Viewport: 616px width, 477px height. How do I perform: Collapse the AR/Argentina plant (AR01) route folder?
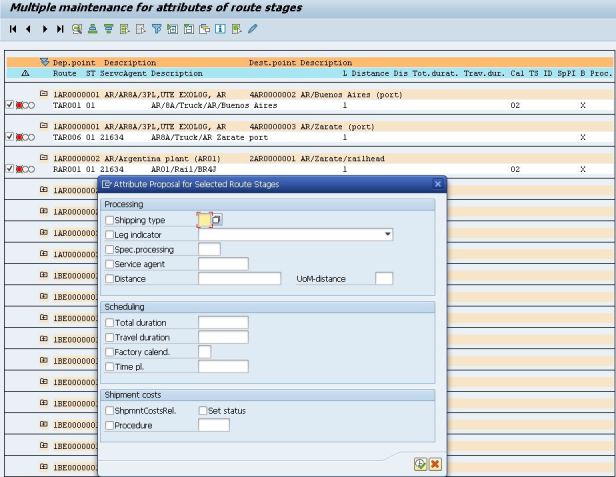[x=43, y=159]
